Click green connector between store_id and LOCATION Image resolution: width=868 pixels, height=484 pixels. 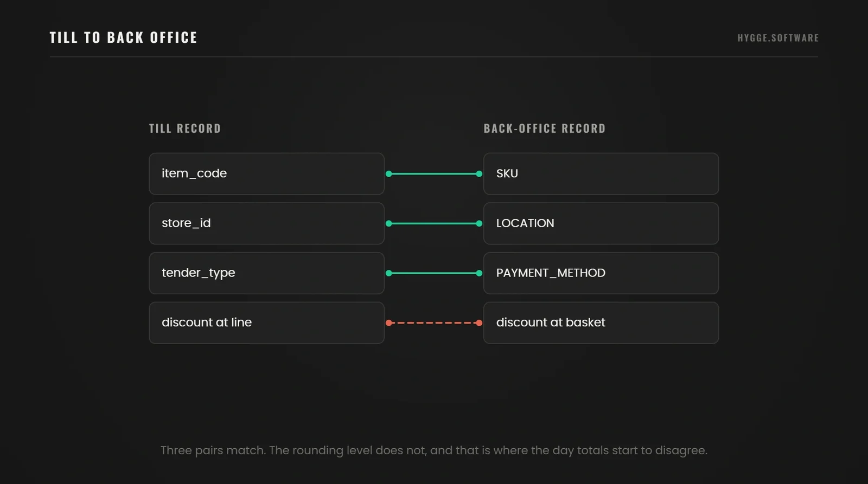coord(434,223)
